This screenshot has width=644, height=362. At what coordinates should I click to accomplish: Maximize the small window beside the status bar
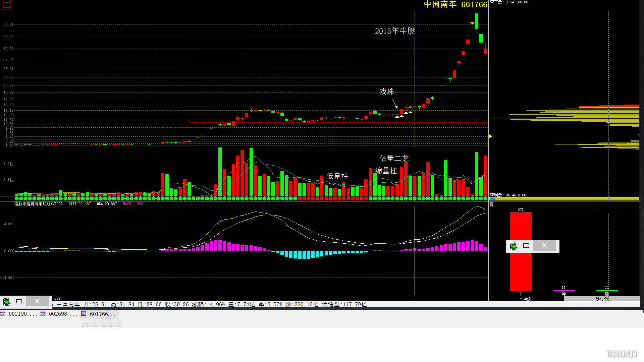pos(19,301)
